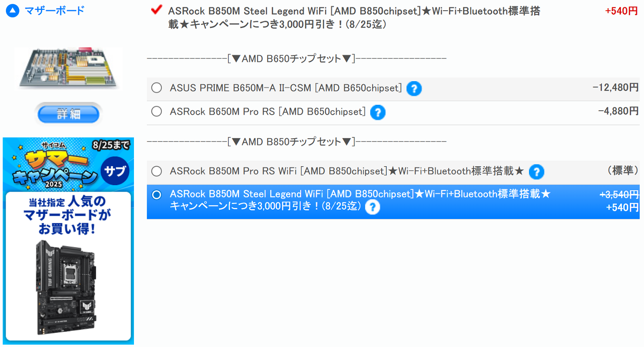Click the highlighted row's +540円 price
The image size is (644, 347).
[x=622, y=208]
